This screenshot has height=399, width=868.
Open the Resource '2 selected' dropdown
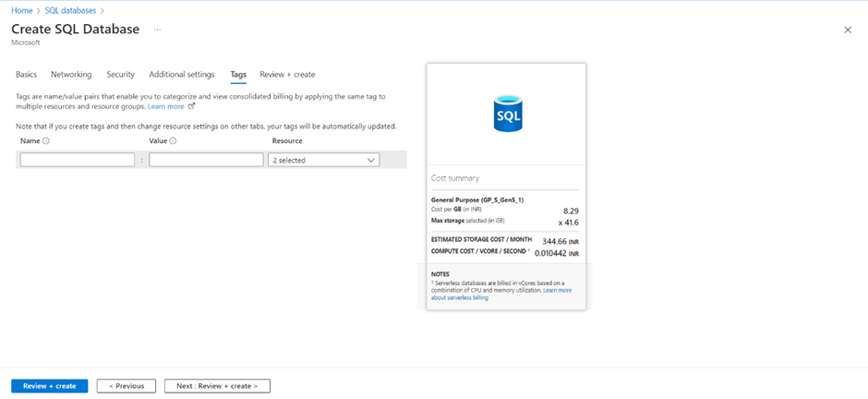pos(323,160)
